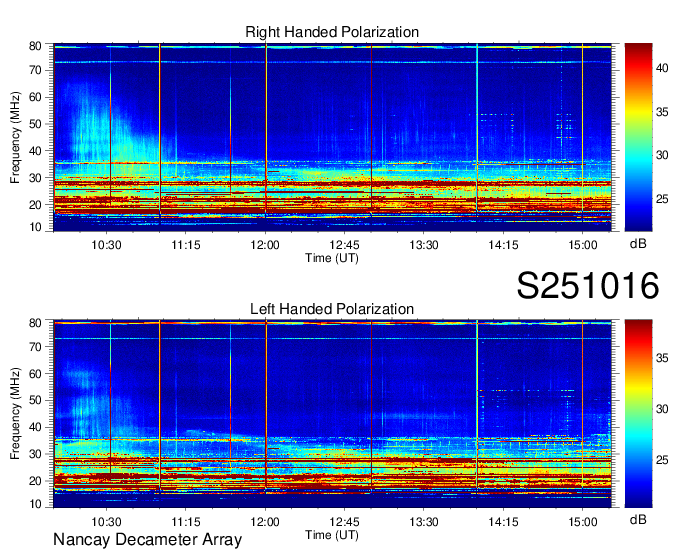Click the 12:00 time tick on Right Handed plot
This screenshot has height=552, width=680.
(x=265, y=244)
